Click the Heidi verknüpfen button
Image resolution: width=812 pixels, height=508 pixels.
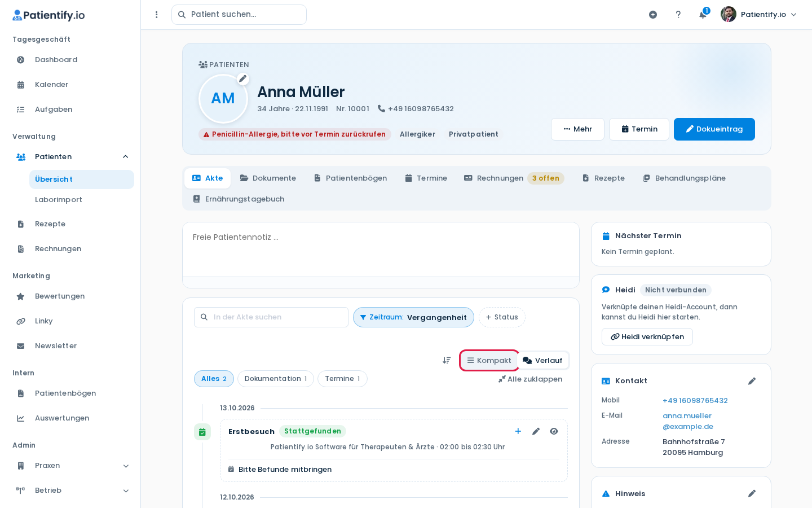[647, 337]
